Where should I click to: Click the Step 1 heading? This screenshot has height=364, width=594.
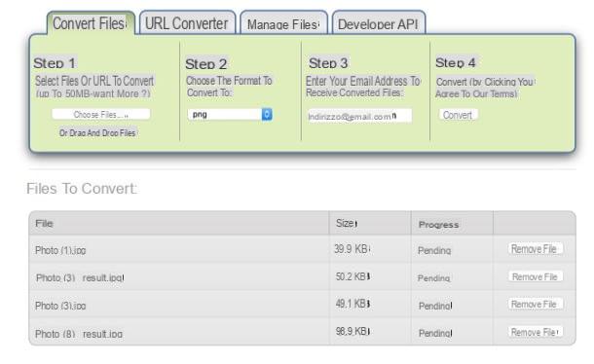(55, 63)
